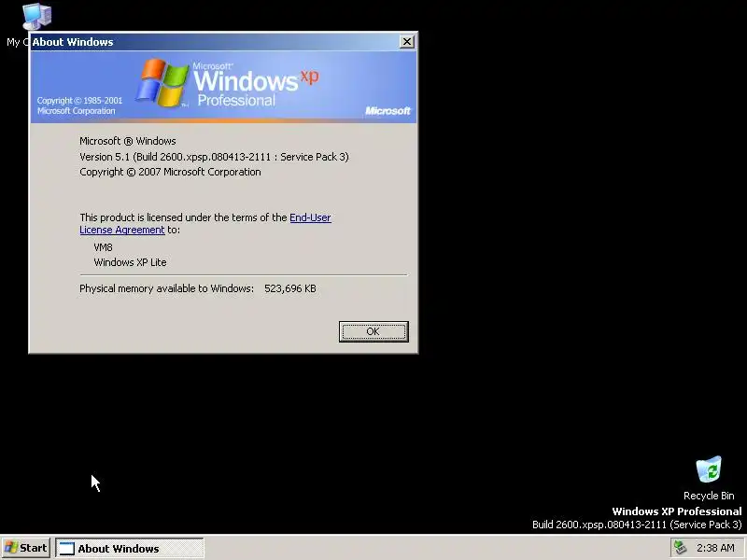
Task: Click the Safely Remove Hardware tray icon
Action: 681,548
